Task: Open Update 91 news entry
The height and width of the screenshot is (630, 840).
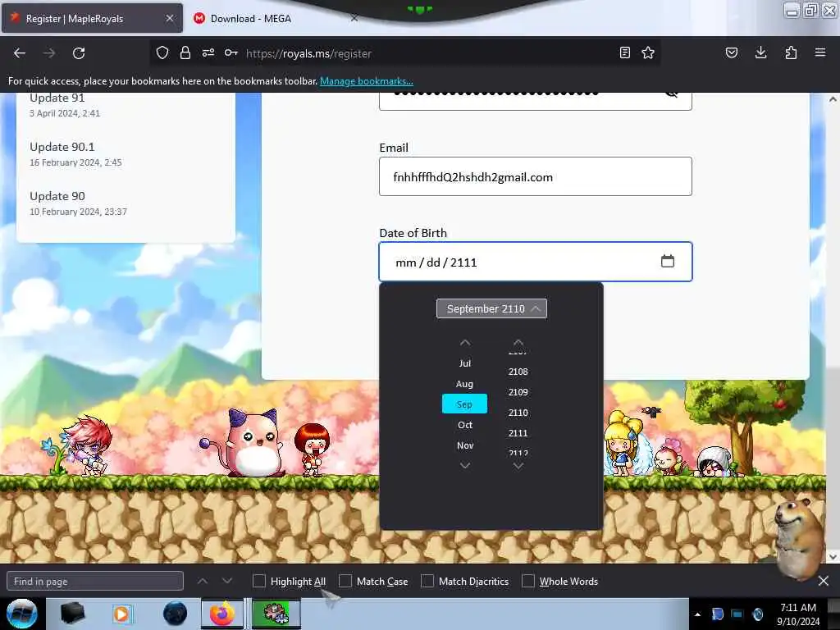Action: pos(57,98)
